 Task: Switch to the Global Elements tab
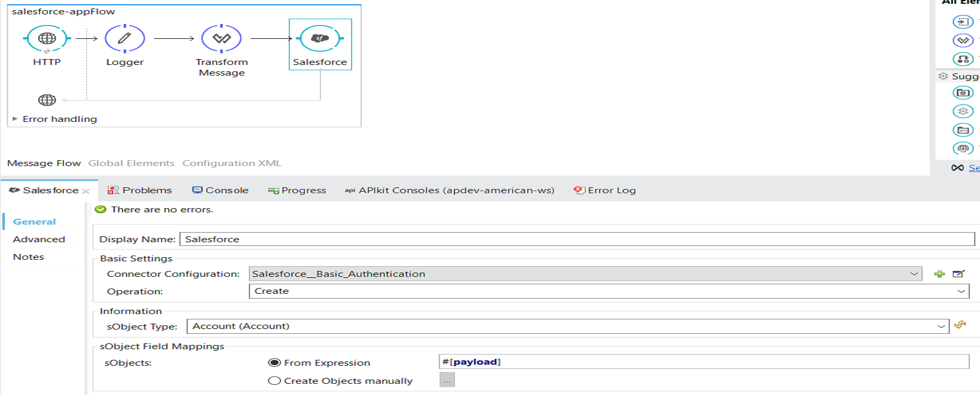pos(131,163)
